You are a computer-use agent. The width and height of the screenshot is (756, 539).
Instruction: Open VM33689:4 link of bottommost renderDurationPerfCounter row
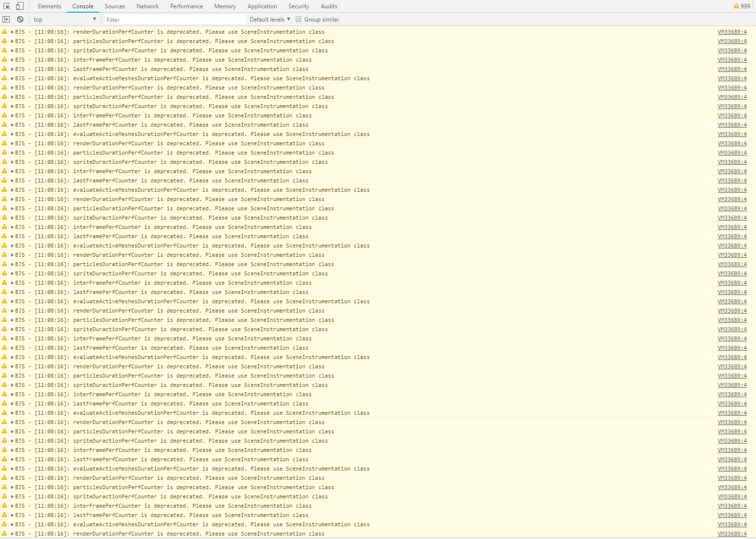pos(732,534)
